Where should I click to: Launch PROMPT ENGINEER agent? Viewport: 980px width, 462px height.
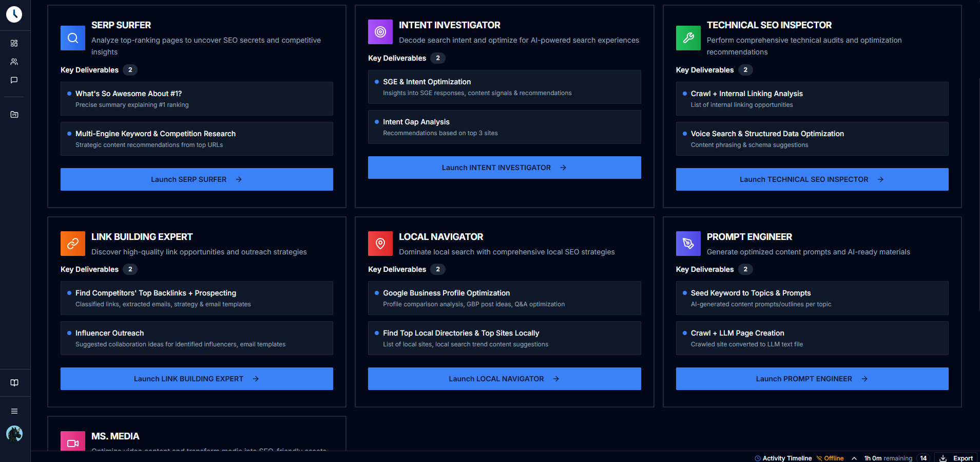[x=812, y=379]
